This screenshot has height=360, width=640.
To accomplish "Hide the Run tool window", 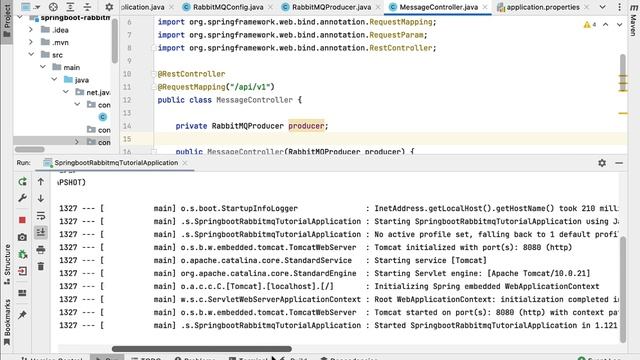I will tap(619, 163).
